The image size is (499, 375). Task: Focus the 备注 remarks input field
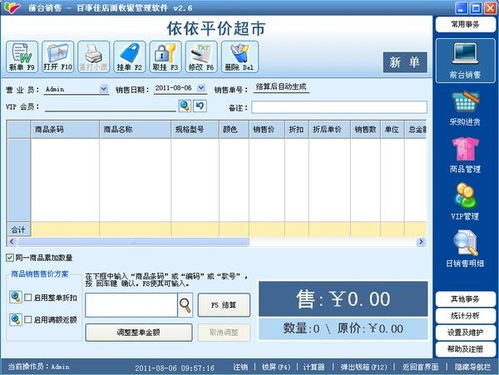[339, 108]
